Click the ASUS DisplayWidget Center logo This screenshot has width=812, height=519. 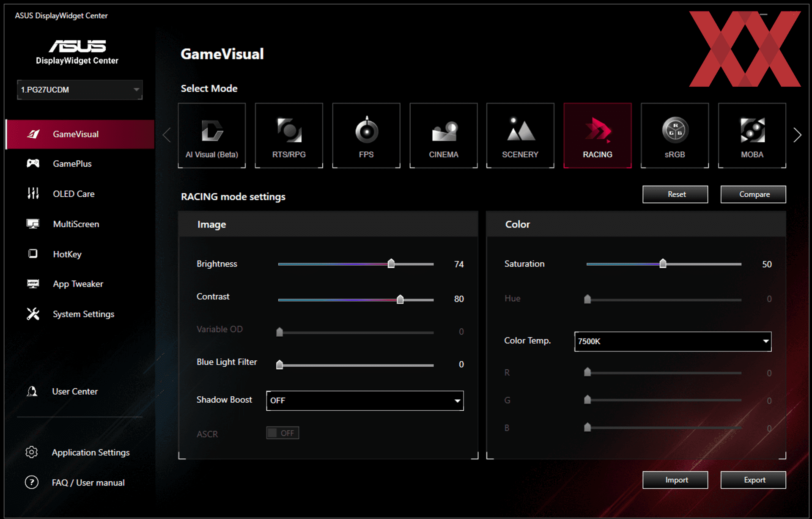[77, 52]
